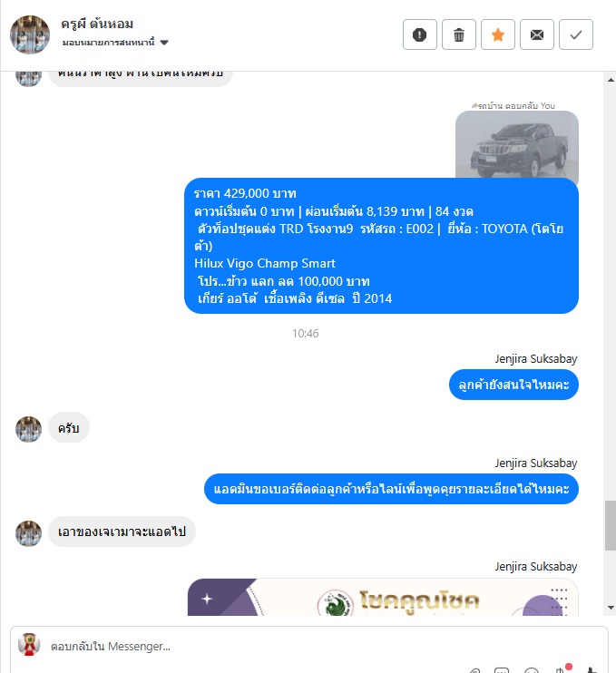Expand the conversation assignment dropdown arrow
The width and height of the screenshot is (616, 673).
tap(164, 43)
